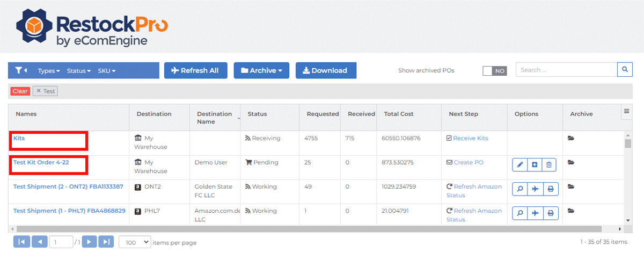This screenshot has height=259, width=644.
Task: Click the printer icon in the ONT2 shipment row
Action: pos(550,189)
